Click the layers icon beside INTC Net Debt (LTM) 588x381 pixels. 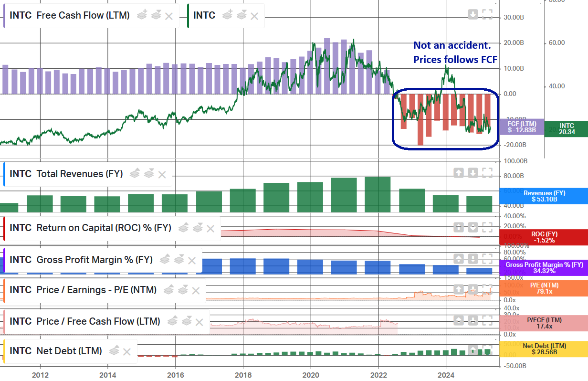pyautogui.click(x=114, y=351)
